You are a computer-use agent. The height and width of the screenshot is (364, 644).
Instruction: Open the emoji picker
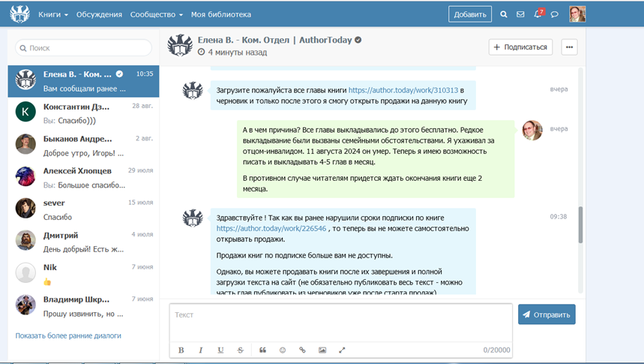coord(283,350)
